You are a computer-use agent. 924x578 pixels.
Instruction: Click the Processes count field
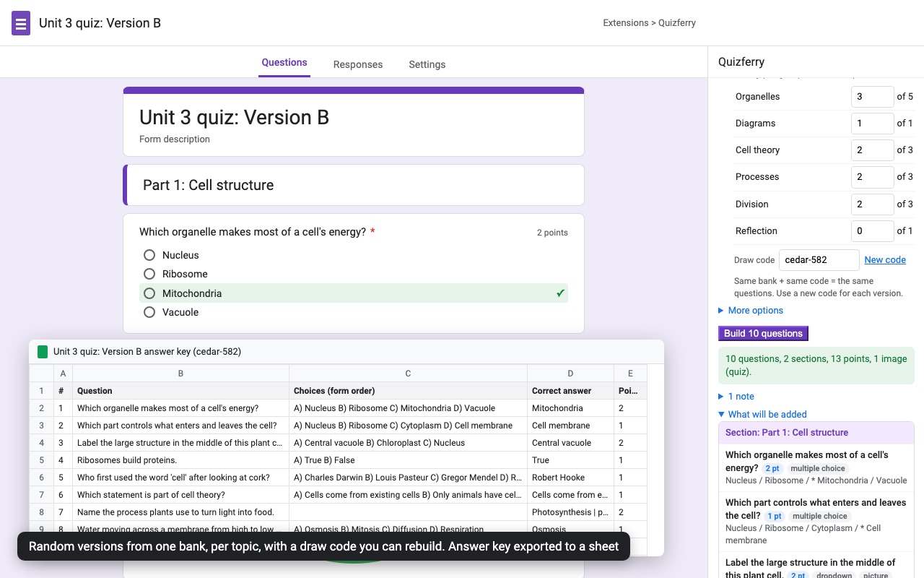click(873, 177)
